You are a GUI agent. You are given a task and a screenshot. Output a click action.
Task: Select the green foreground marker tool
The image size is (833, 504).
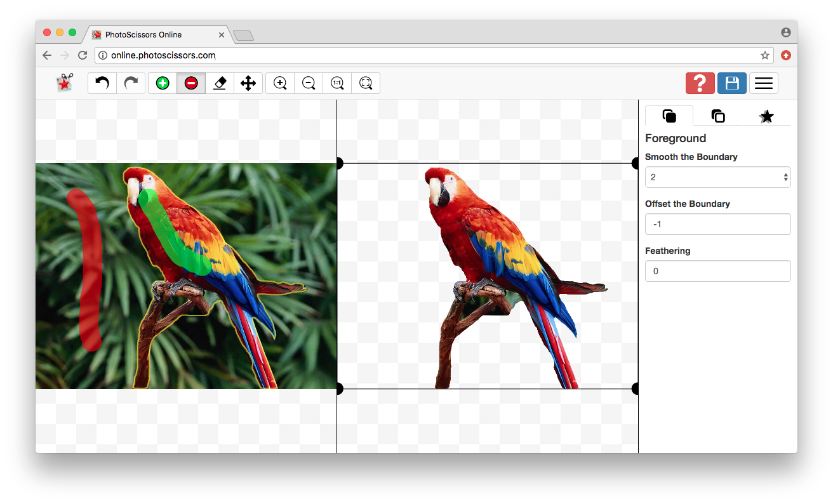pos(163,83)
